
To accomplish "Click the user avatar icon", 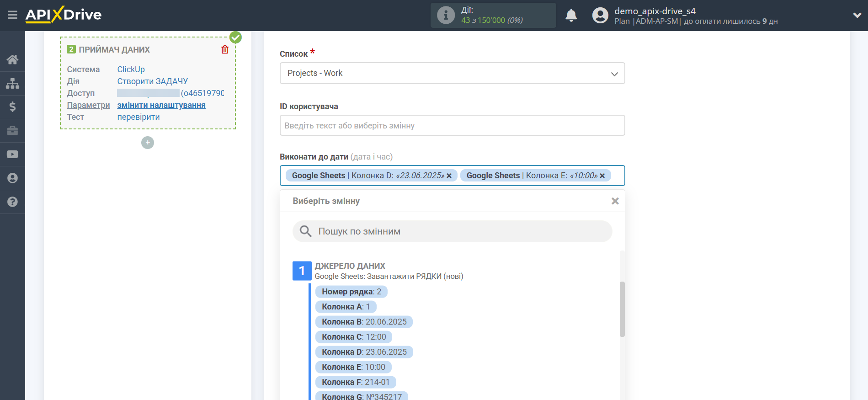I will [600, 16].
